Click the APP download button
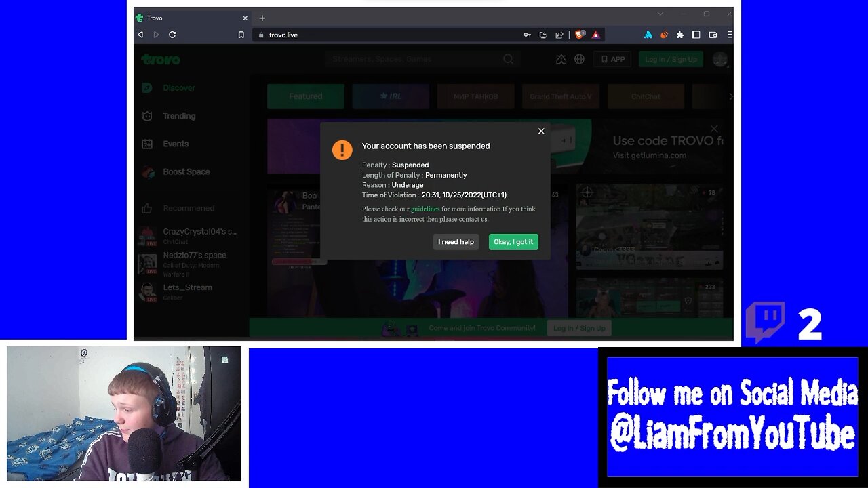Viewport: 868px width, 488px height. 612,59
